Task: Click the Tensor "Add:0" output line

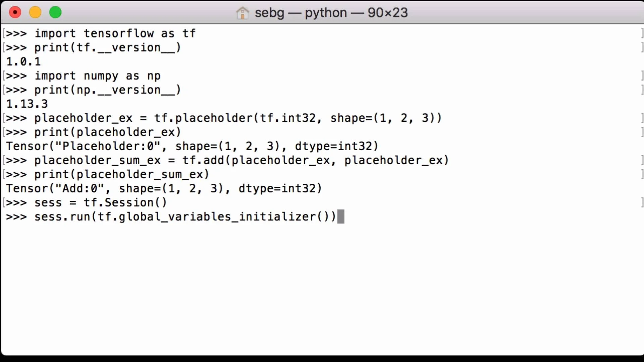Action: tap(164, 188)
